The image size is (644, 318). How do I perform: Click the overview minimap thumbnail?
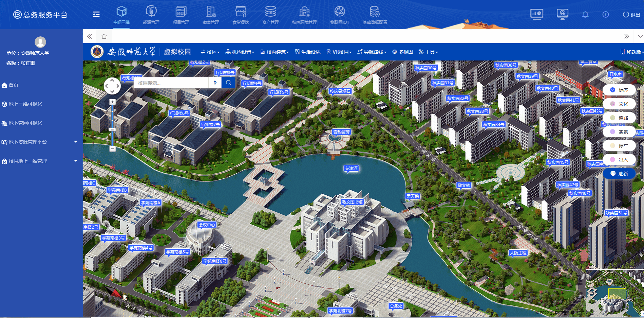coord(615,294)
